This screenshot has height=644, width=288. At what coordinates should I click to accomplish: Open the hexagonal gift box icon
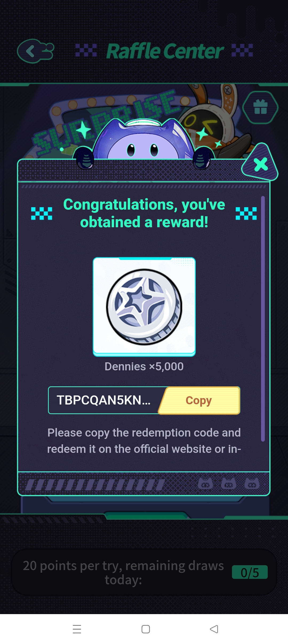260,107
